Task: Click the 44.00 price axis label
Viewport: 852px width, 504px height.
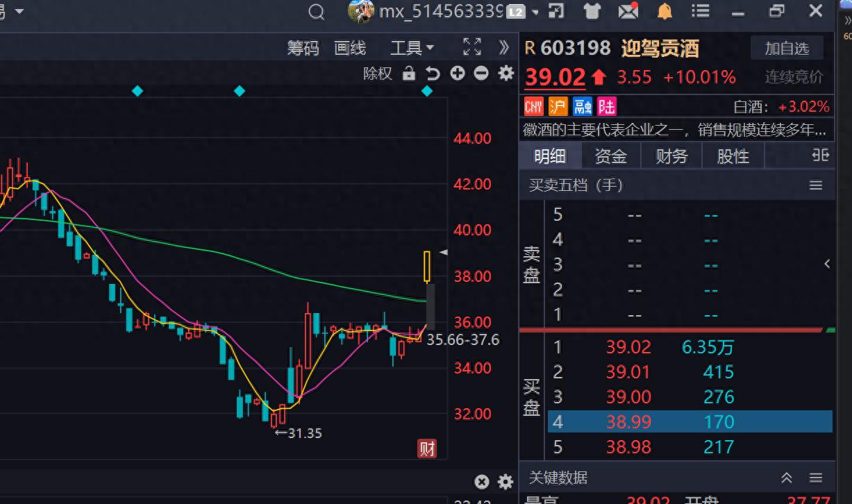Action: 472,138
